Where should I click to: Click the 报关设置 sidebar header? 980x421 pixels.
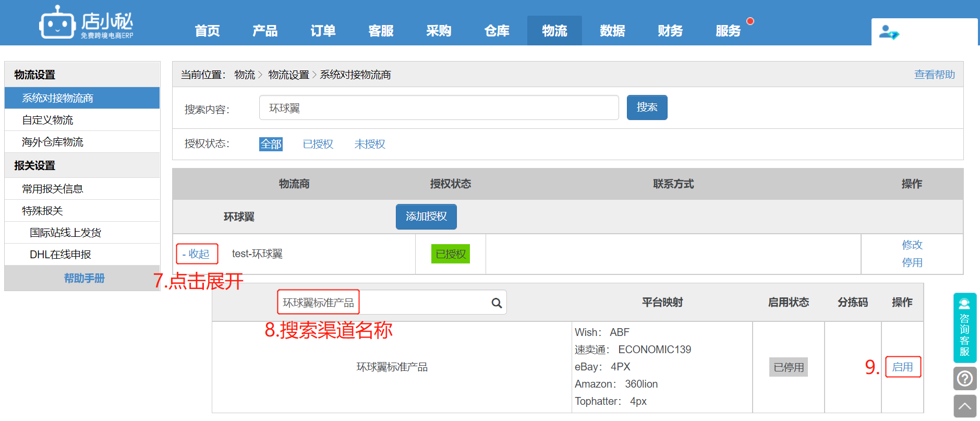pyautogui.click(x=82, y=165)
